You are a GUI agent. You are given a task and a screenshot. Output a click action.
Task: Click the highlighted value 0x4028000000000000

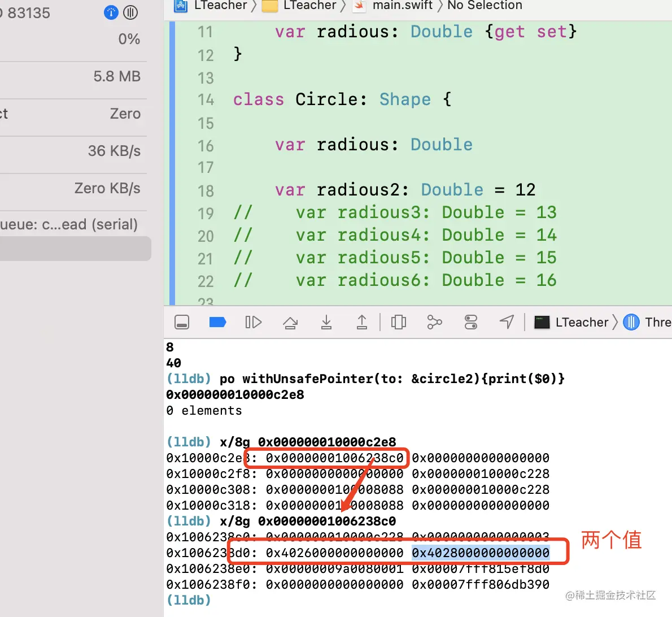pyautogui.click(x=481, y=553)
